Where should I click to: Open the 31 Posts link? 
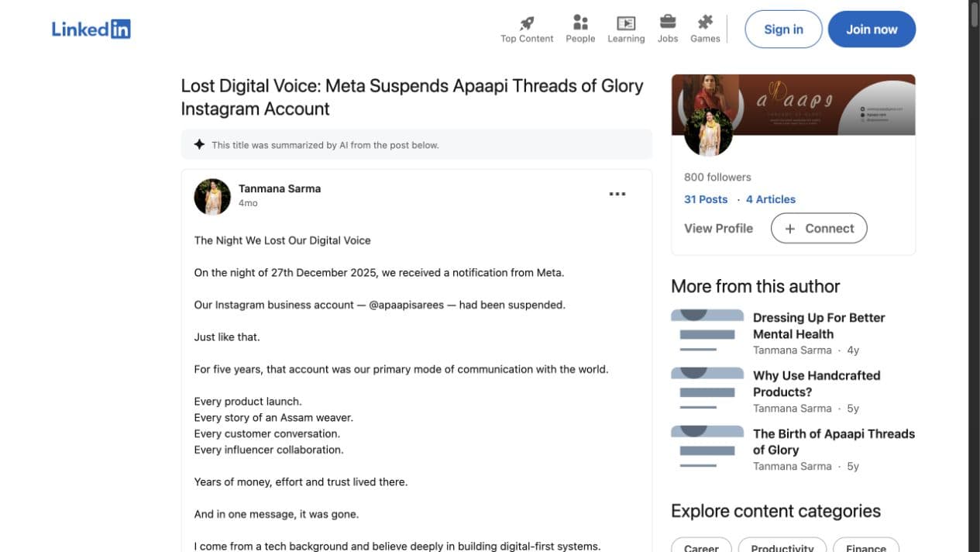pyautogui.click(x=706, y=199)
